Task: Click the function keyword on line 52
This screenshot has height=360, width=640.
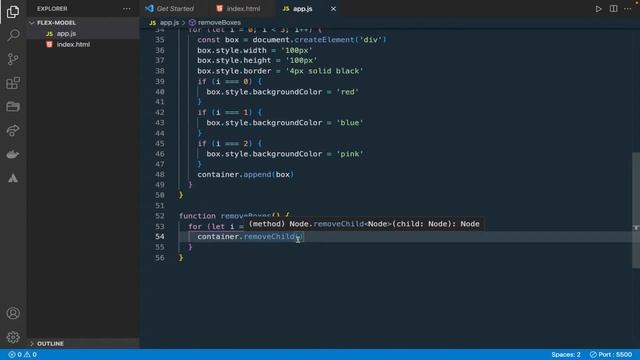Action: tap(197, 216)
